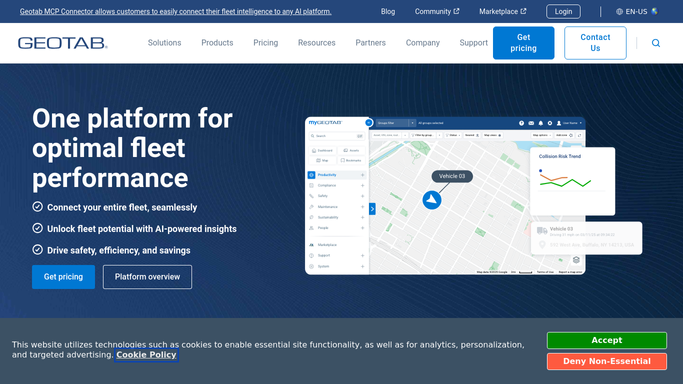This screenshot has height=384, width=683.
Task: Click Get pricing button in the hero section
Action: pos(63,277)
